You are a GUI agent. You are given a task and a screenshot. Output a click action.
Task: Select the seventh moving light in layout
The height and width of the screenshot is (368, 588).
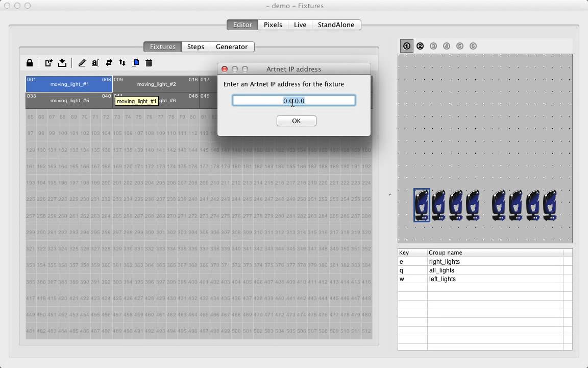(x=532, y=205)
